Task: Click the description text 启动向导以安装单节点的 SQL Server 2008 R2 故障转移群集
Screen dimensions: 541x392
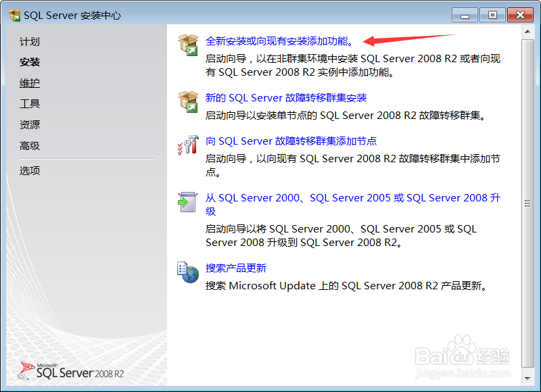Action: point(346,115)
